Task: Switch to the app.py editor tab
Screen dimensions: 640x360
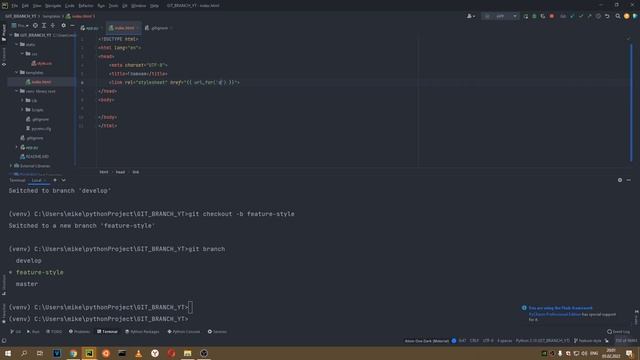Action: tap(90, 28)
